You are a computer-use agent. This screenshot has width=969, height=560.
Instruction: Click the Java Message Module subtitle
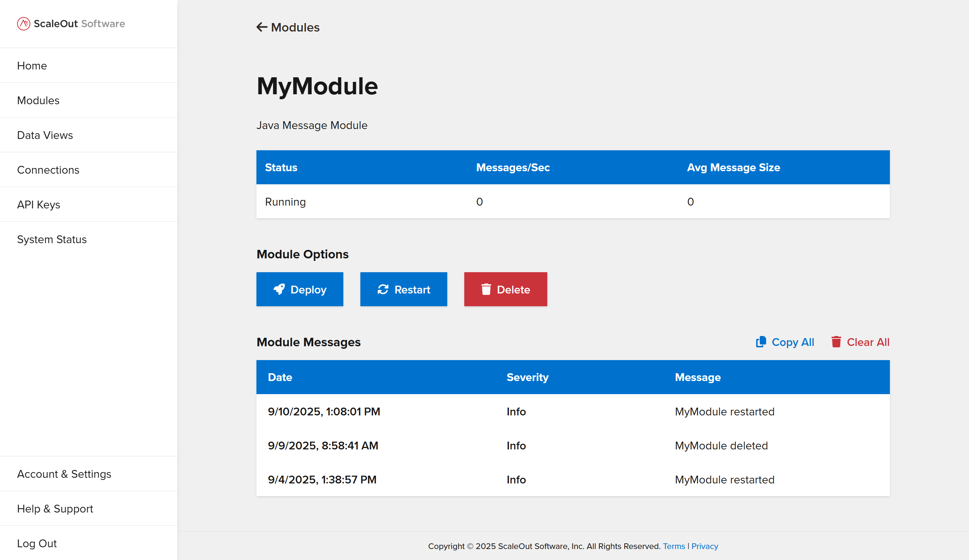312,125
